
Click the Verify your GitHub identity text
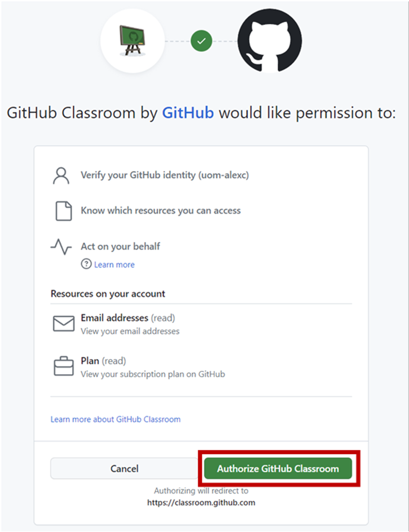click(165, 175)
